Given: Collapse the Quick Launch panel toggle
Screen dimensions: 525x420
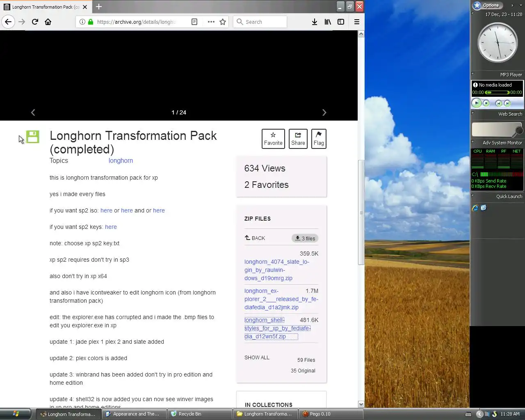Looking at the screenshot, I should (x=472, y=196).
